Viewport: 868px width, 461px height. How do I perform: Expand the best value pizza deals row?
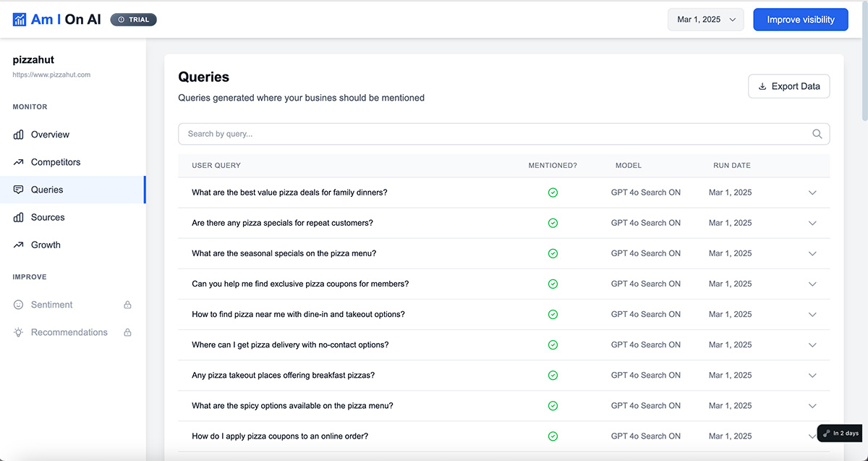pos(812,193)
